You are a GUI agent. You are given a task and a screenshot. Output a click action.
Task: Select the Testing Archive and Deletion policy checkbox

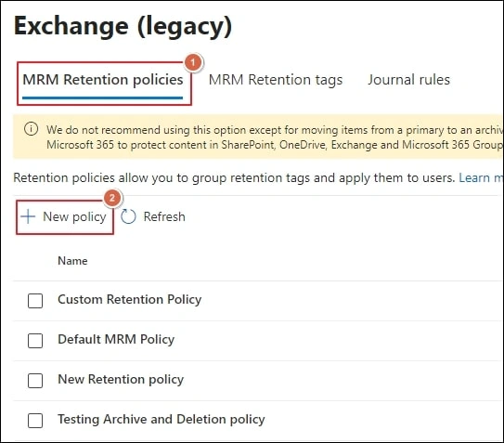35,420
